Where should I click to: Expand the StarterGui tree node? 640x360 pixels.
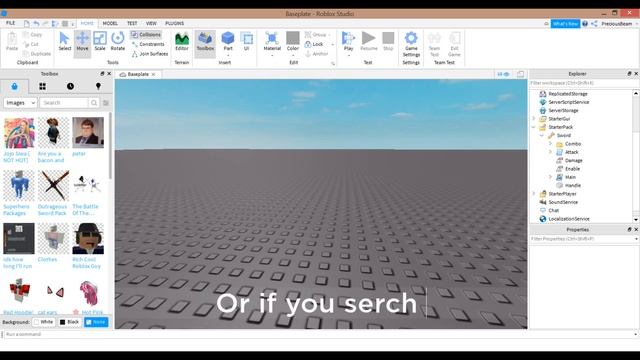tap(533, 119)
